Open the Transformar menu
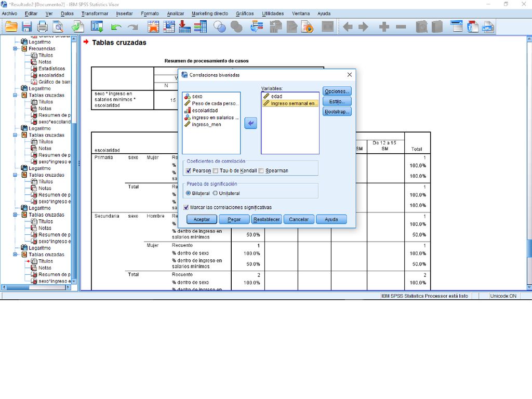 pos(95,14)
